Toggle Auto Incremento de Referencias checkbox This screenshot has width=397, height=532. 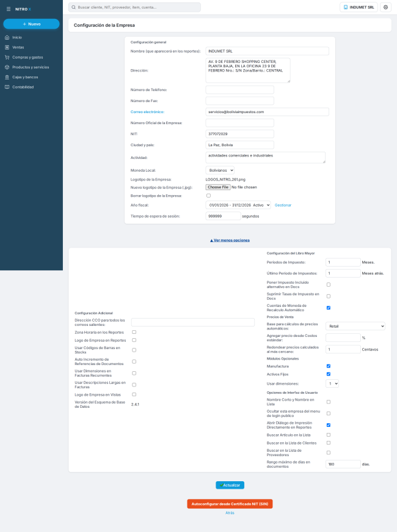[x=134, y=361]
